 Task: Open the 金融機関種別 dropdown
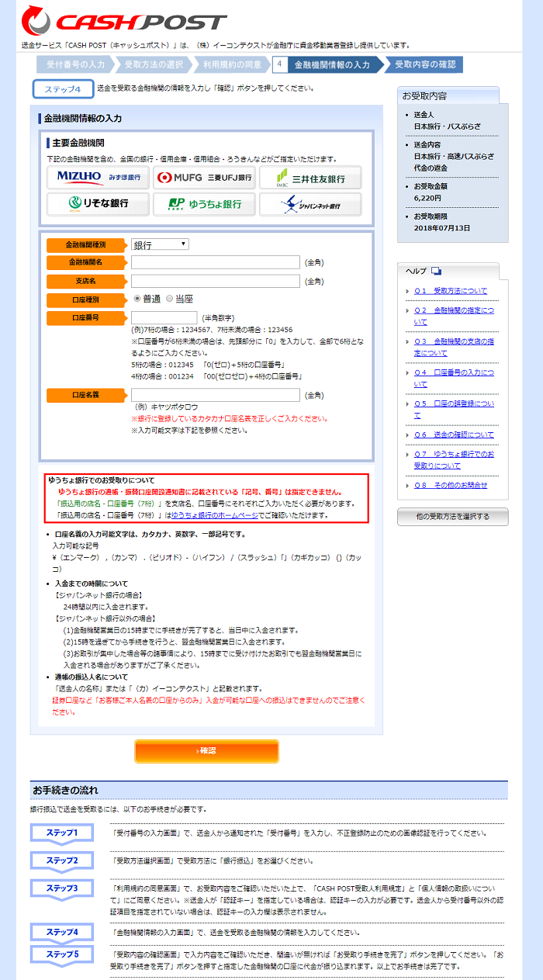click(160, 244)
